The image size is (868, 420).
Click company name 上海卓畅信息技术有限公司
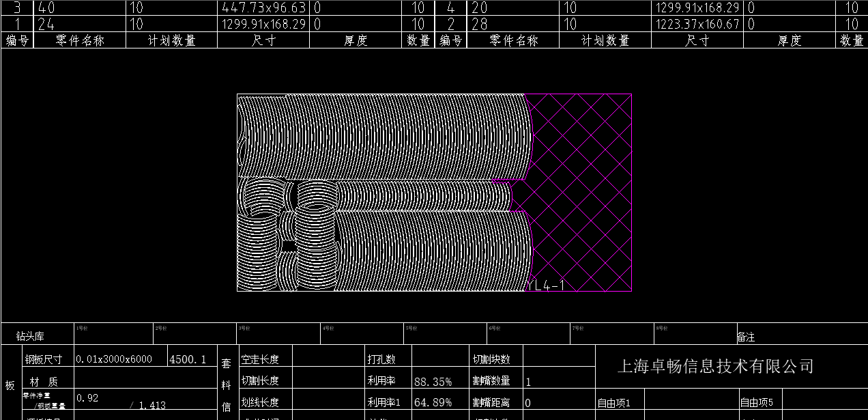pos(715,367)
